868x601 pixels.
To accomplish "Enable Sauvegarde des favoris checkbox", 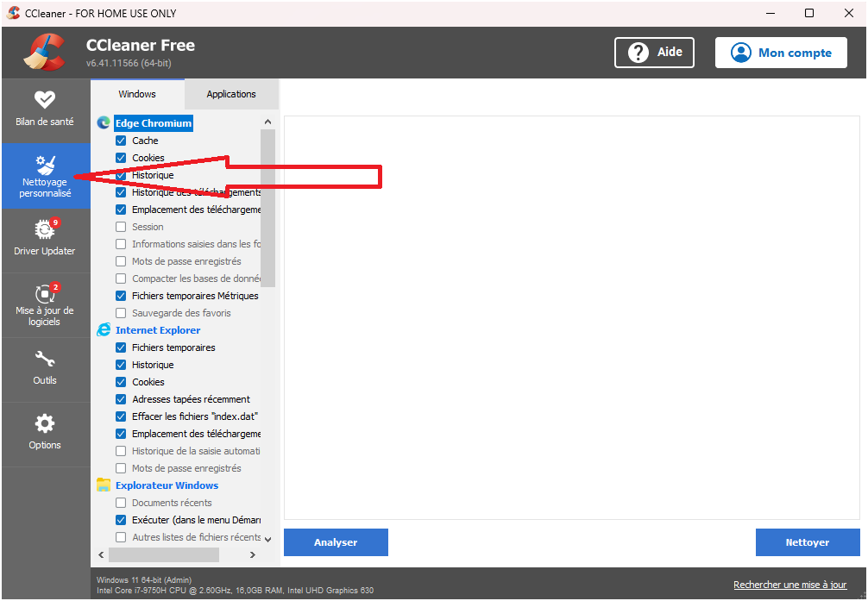I will click(121, 313).
